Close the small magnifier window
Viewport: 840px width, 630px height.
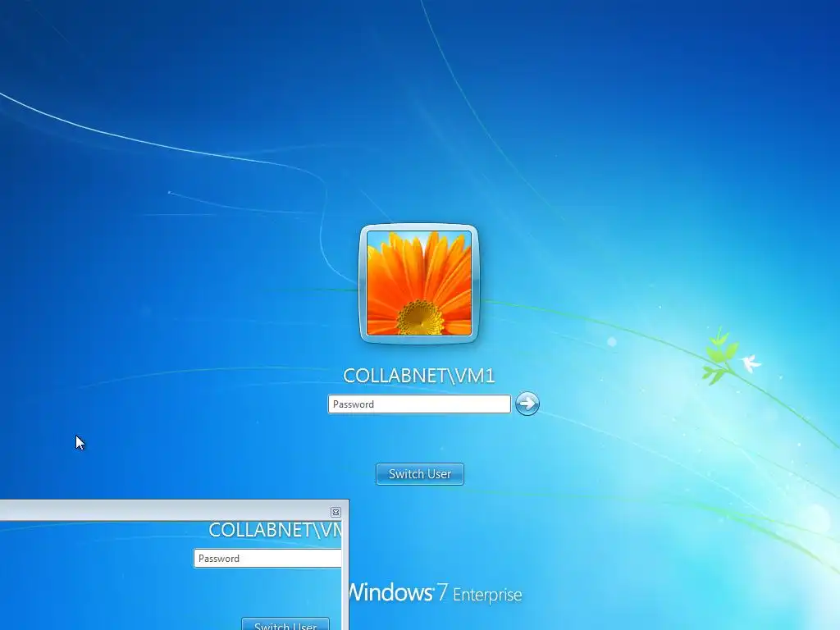pyautogui.click(x=336, y=512)
